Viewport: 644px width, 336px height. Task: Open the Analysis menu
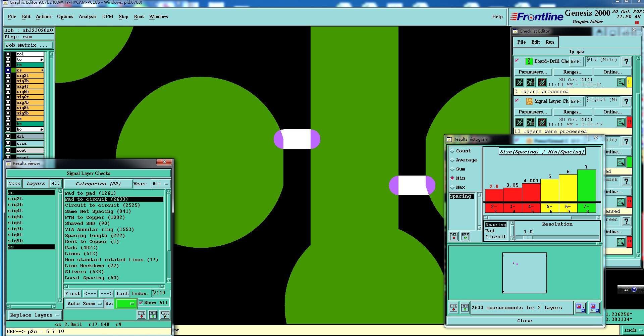[x=88, y=16]
